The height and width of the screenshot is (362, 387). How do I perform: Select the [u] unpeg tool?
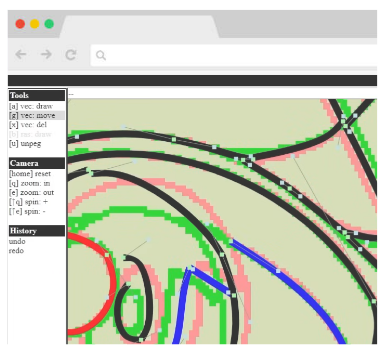(25, 144)
